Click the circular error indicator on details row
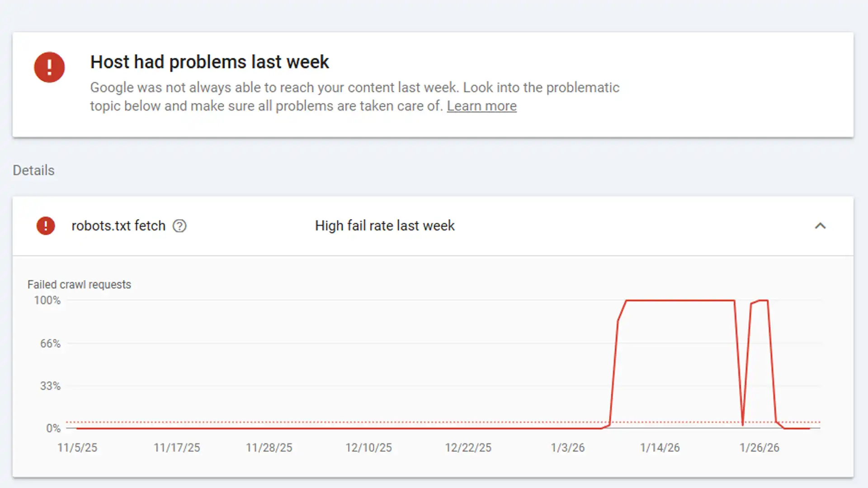Viewport: 868px width, 488px height. (45, 225)
